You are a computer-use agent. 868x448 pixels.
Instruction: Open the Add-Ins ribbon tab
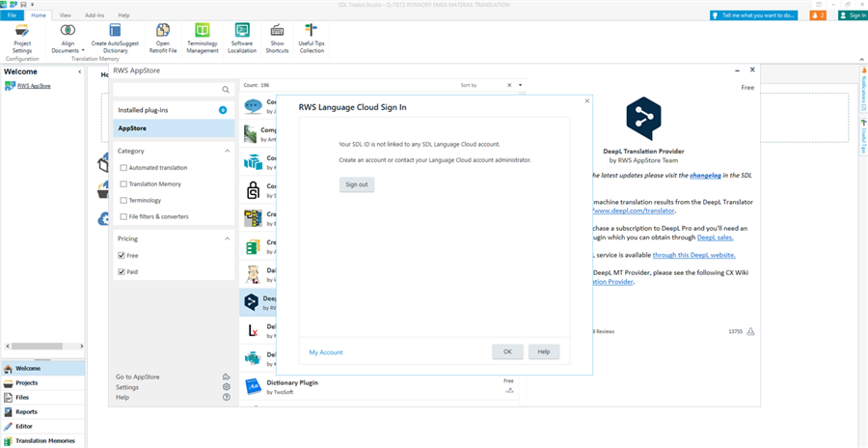point(95,15)
